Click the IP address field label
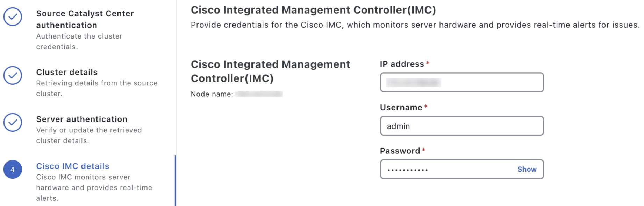644x206 pixels. [x=402, y=64]
